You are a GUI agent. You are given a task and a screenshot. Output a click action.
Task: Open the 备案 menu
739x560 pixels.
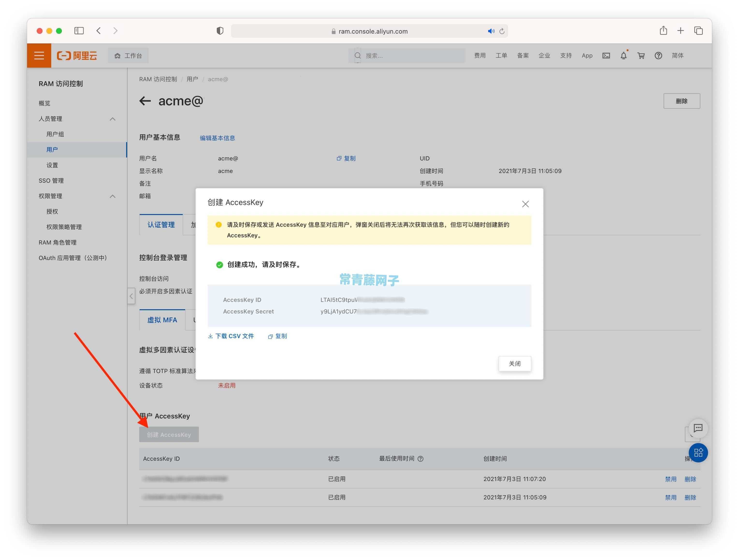pos(523,55)
